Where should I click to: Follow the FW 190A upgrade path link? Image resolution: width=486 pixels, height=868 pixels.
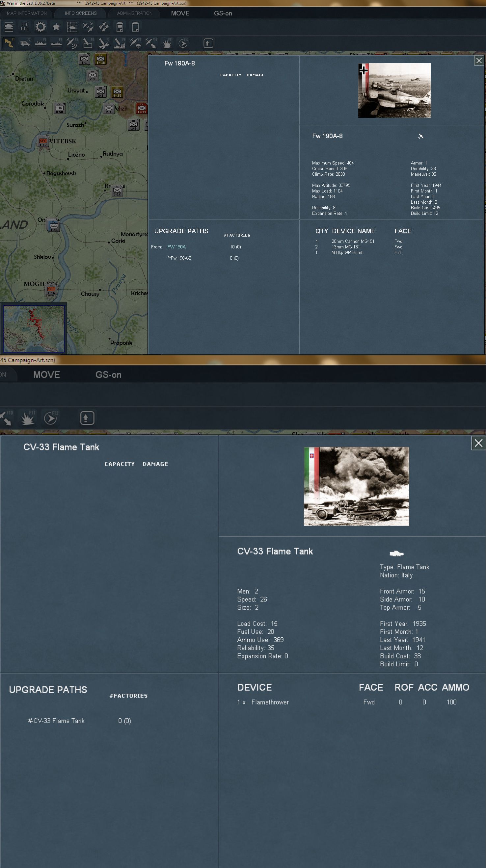click(x=176, y=247)
